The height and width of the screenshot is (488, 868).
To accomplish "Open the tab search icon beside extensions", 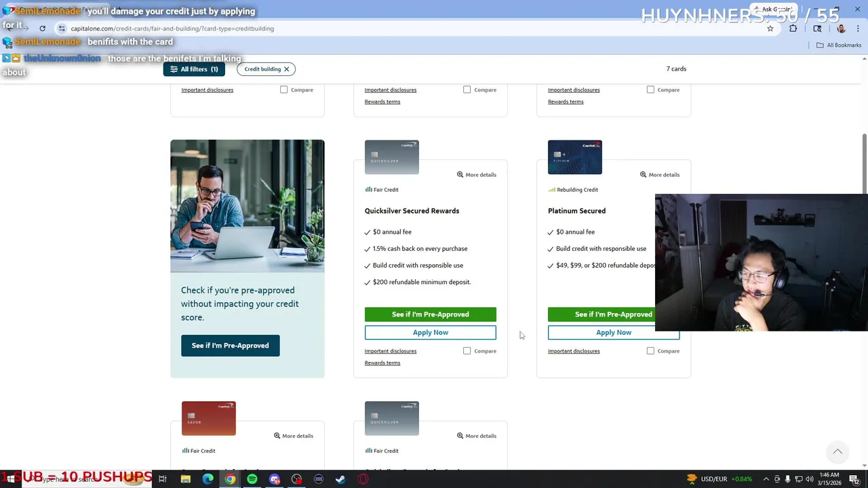I will coord(817,28).
